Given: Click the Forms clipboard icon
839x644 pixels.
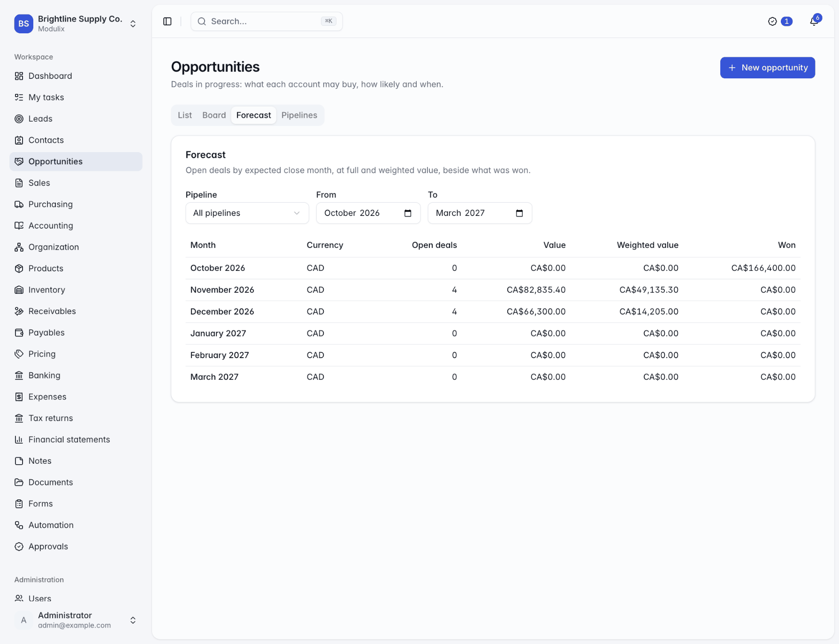Looking at the screenshot, I should tap(19, 504).
